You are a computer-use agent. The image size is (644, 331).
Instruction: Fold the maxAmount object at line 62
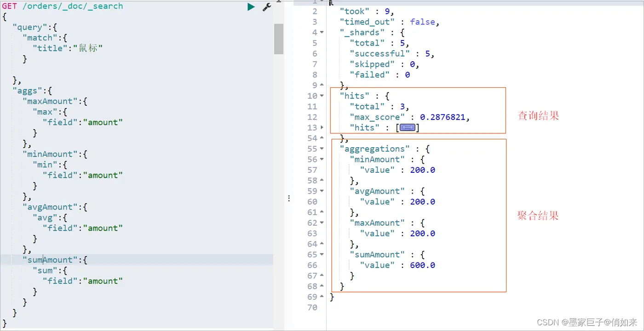[x=322, y=223]
